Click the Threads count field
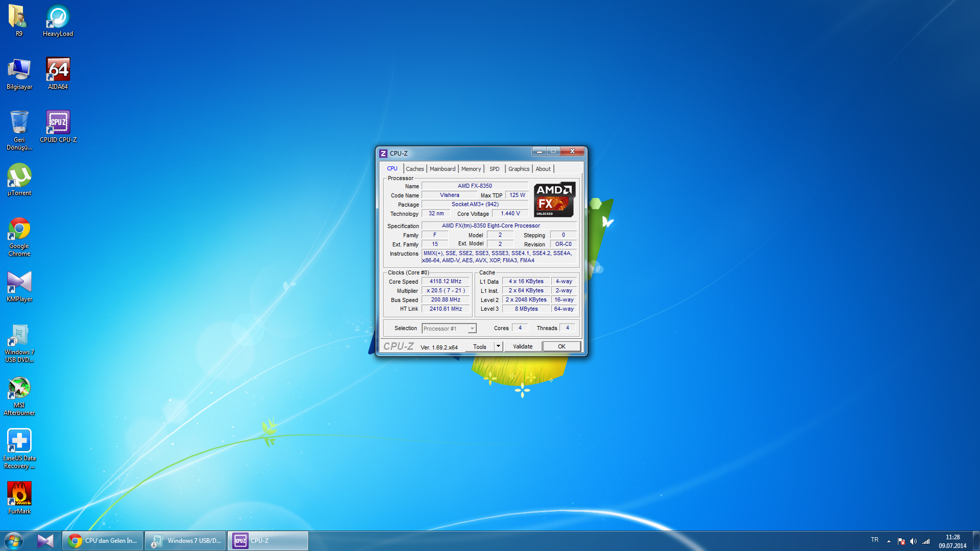Image resolution: width=980 pixels, height=551 pixels. coord(568,328)
